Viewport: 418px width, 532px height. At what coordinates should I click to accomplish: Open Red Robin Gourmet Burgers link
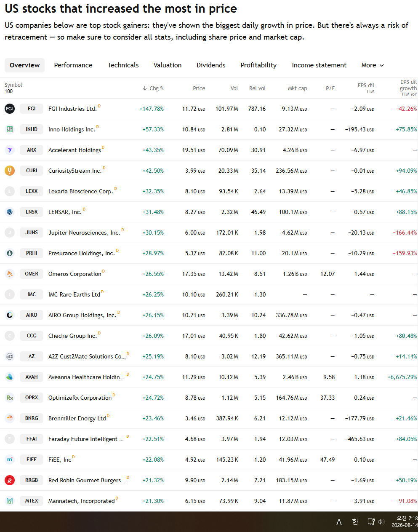(87, 480)
